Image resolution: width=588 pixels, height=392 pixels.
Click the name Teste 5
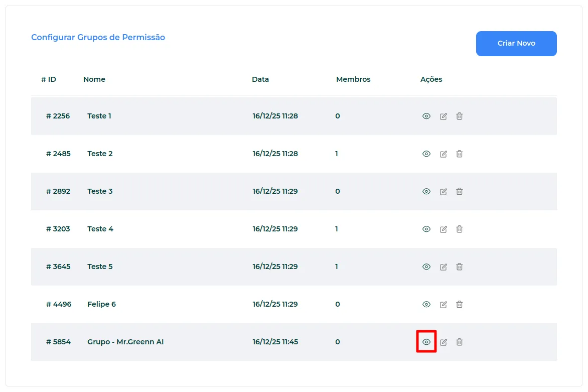coord(100,267)
